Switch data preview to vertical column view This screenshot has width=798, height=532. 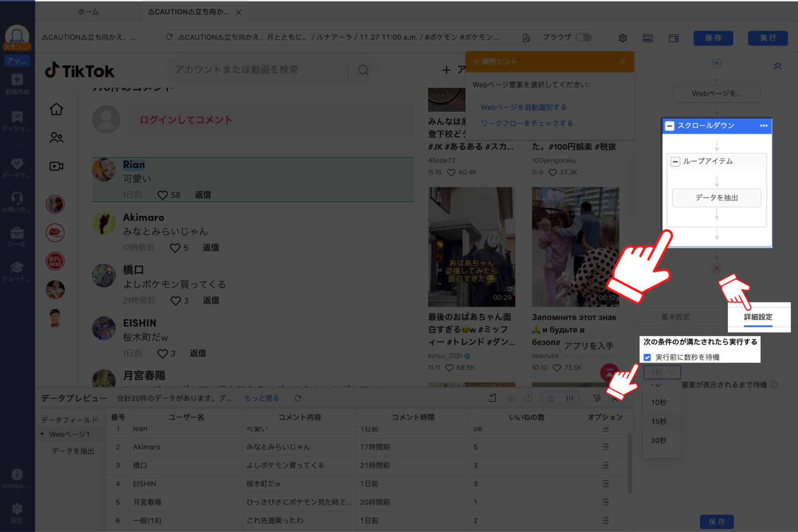(569, 398)
